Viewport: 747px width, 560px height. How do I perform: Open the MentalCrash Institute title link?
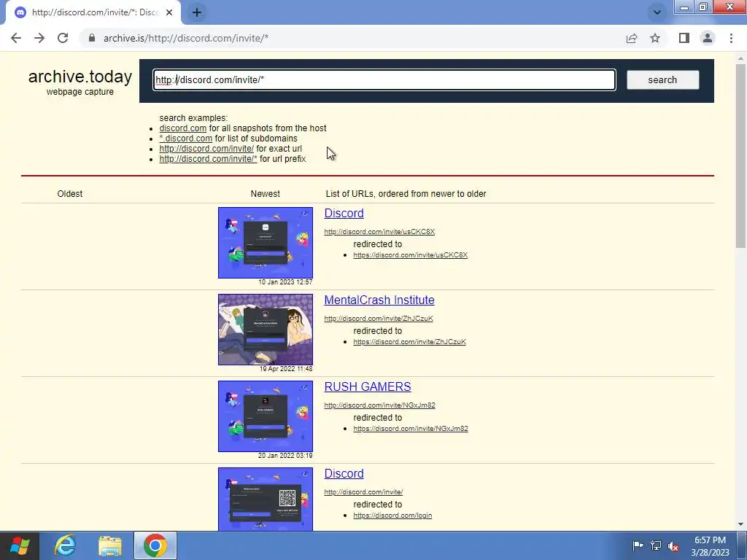tap(379, 300)
